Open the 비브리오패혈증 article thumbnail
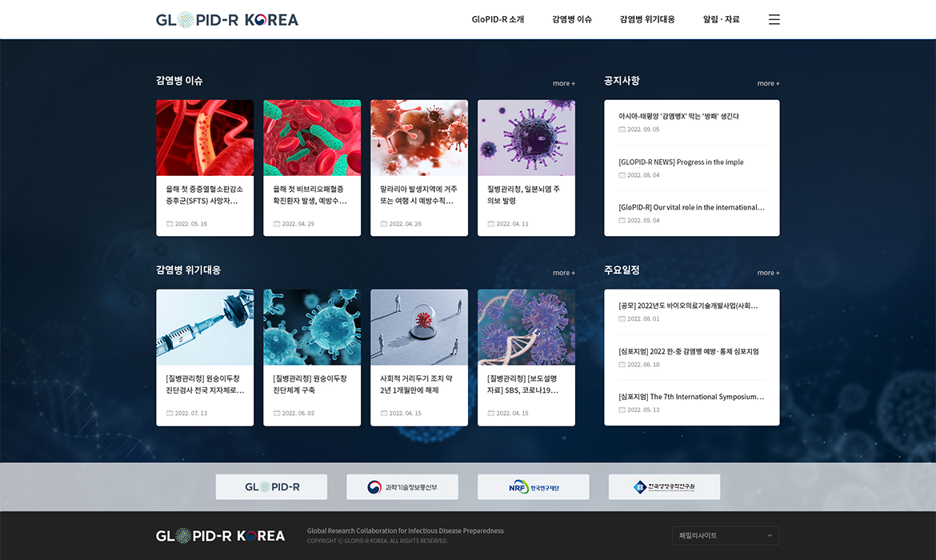The width and height of the screenshot is (936, 560). pos(312,138)
